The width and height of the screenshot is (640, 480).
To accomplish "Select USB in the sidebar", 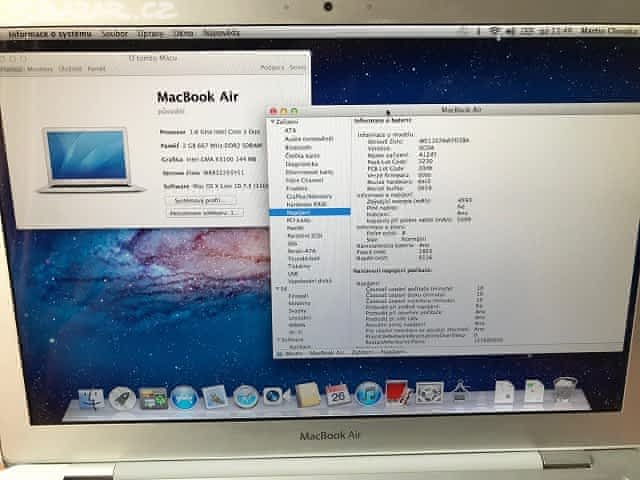I will tap(293, 273).
